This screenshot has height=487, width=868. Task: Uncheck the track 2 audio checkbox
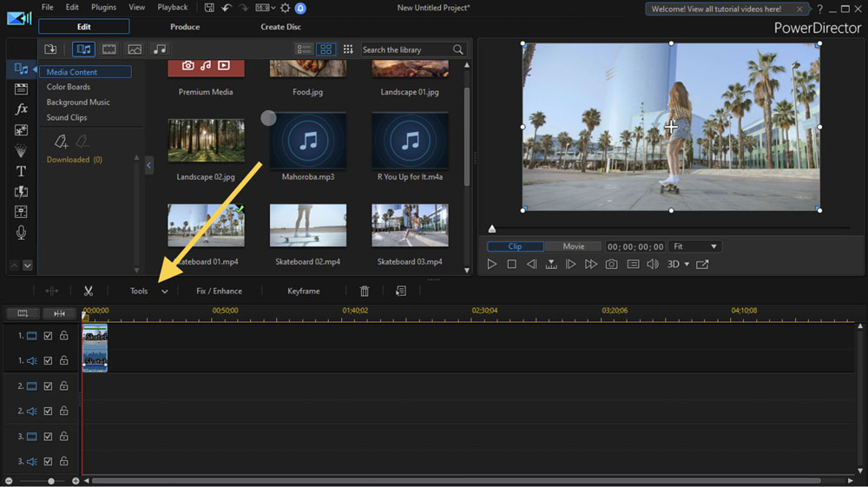click(49, 411)
